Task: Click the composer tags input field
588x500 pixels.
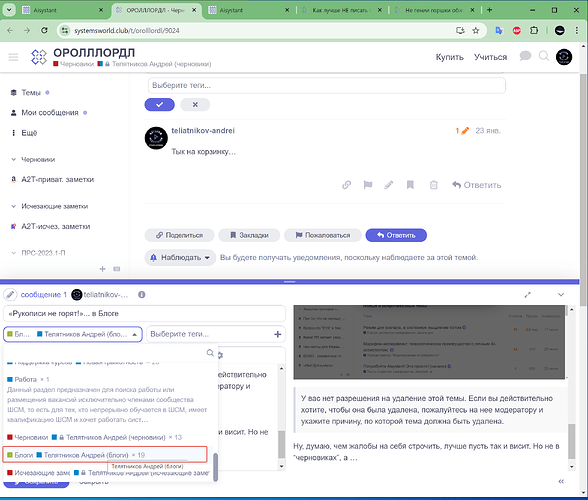Action: [211, 334]
